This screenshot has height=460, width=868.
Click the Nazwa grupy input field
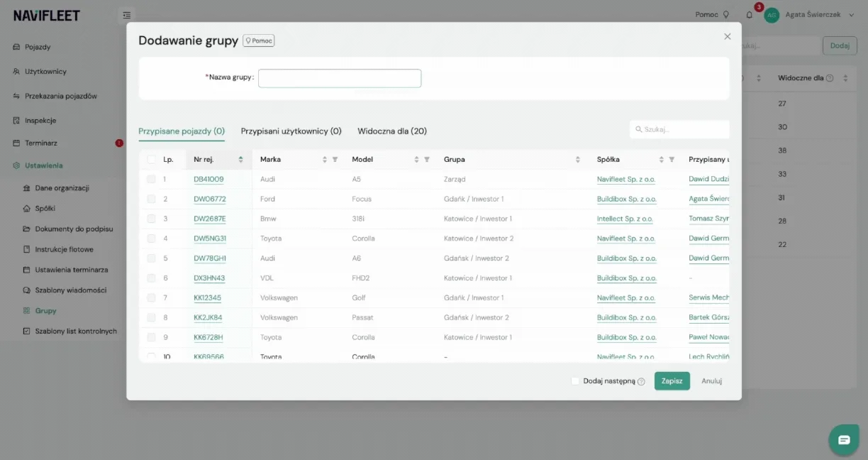(x=340, y=78)
